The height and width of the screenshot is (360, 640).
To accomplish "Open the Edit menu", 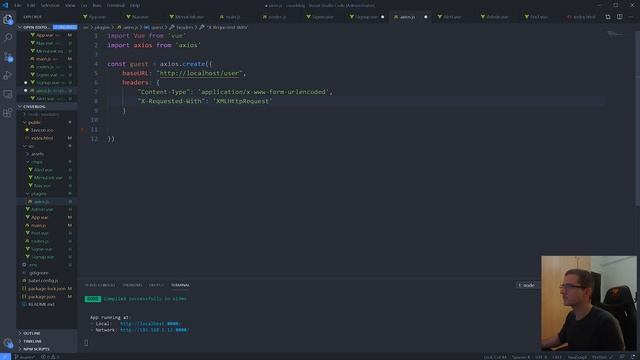I will pyautogui.click(x=31, y=5).
